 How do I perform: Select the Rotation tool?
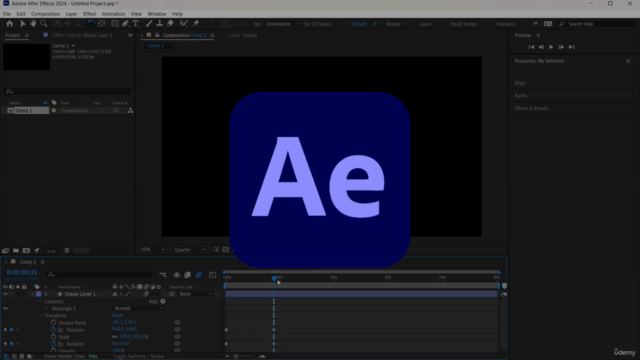[x=91, y=24]
